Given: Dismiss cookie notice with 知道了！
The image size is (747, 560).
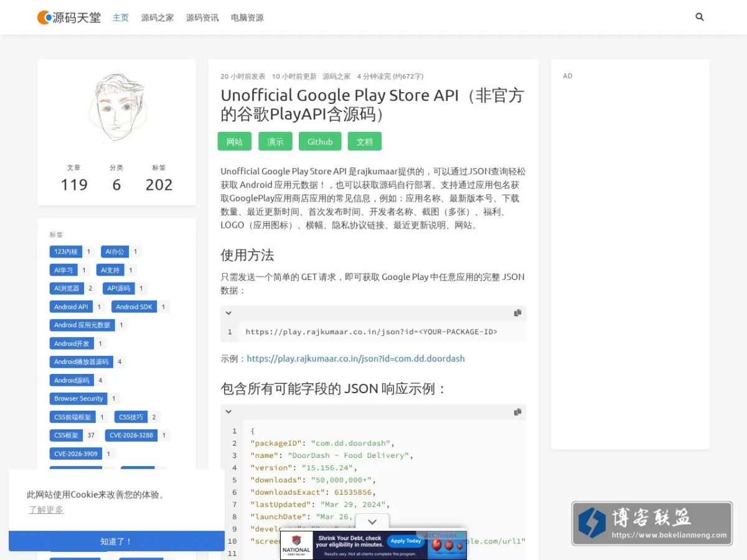Looking at the screenshot, I should [x=116, y=541].
